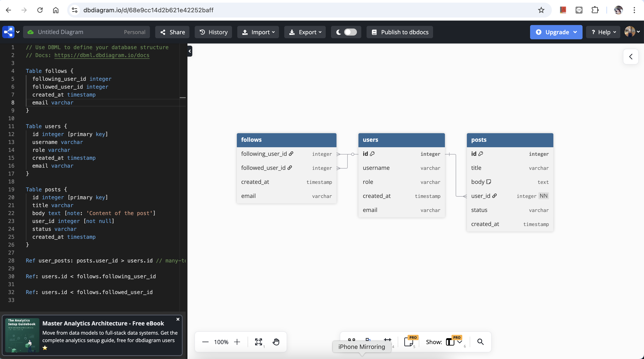Click Publish to dbdocs
Screen dimensions: 644x359
click(x=400, y=32)
